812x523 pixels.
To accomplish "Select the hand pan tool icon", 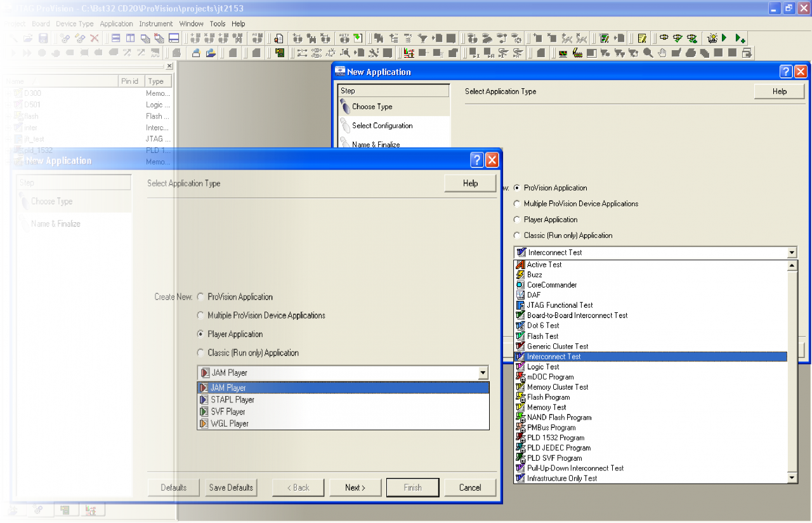I will click(x=662, y=53).
